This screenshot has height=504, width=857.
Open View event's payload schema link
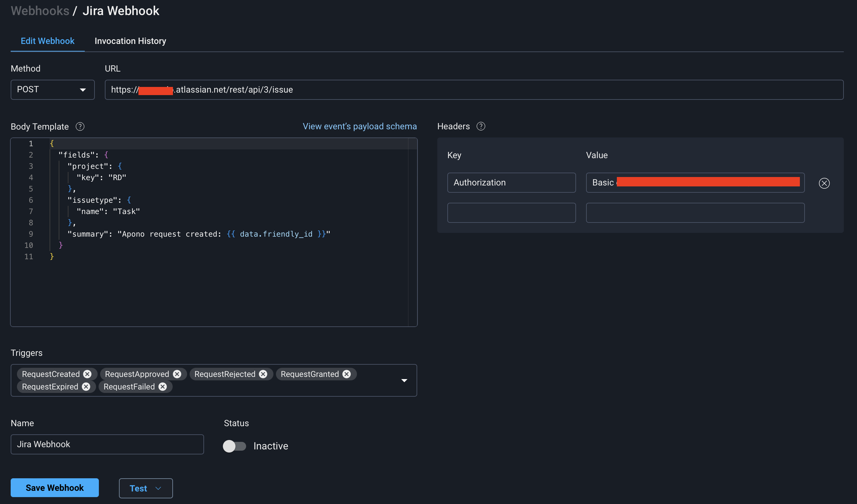(359, 126)
